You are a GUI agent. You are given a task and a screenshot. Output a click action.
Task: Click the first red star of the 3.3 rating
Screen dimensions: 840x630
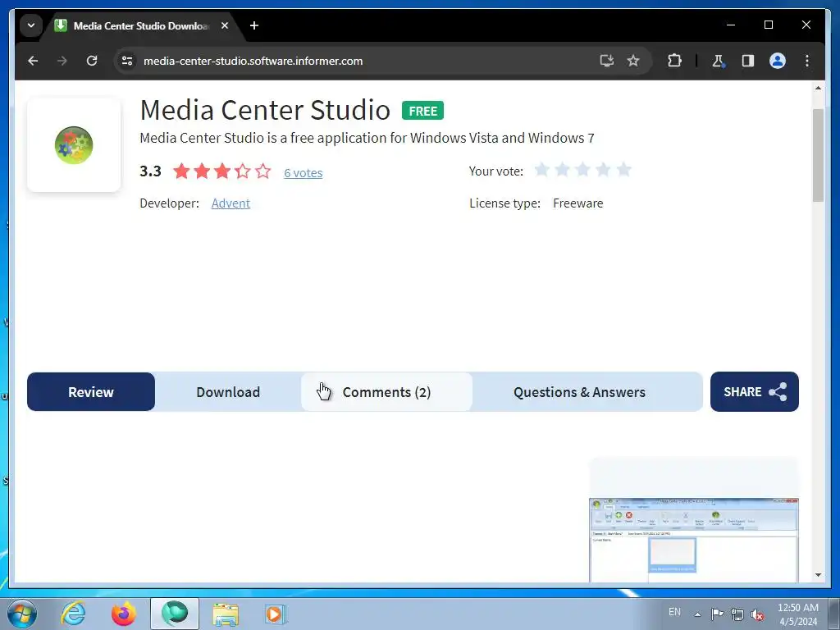tap(181, 171)
